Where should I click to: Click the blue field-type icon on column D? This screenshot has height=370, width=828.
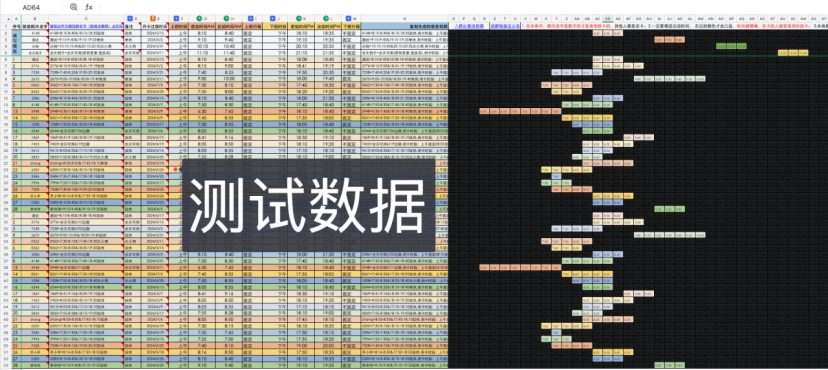129,18
